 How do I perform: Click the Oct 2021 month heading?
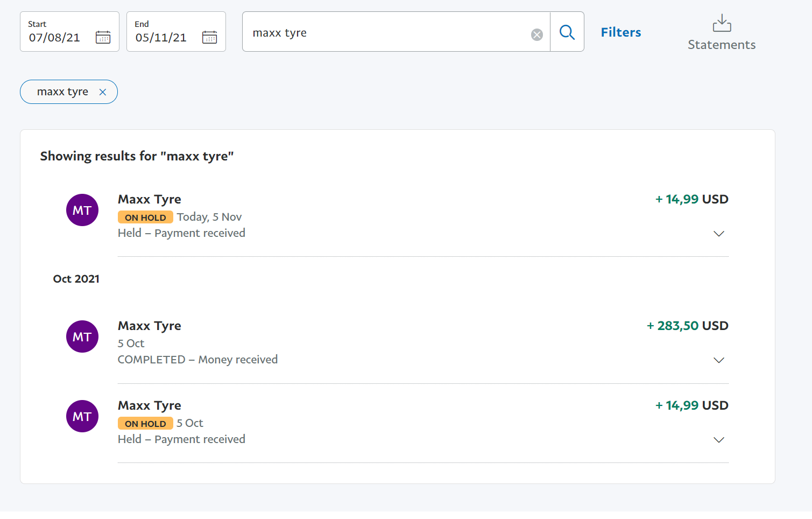pyautogui.click(x=76, y=279)
